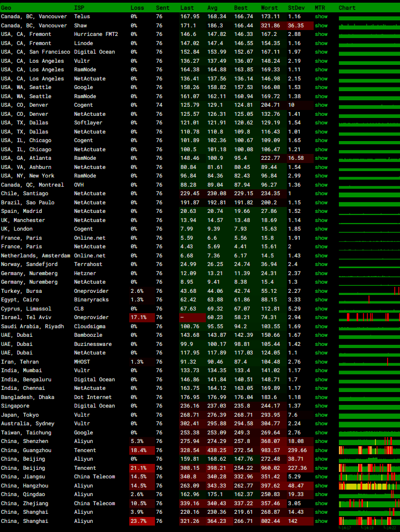Open 'show' MTR for Japan, Tokyo
This screenshot has height=532, width=400.
[x=321, y=415]
